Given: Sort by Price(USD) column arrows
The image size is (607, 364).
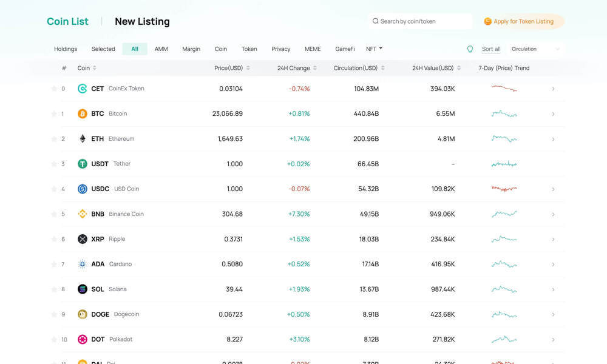Looking at the screenshot, I should (248, 68).
